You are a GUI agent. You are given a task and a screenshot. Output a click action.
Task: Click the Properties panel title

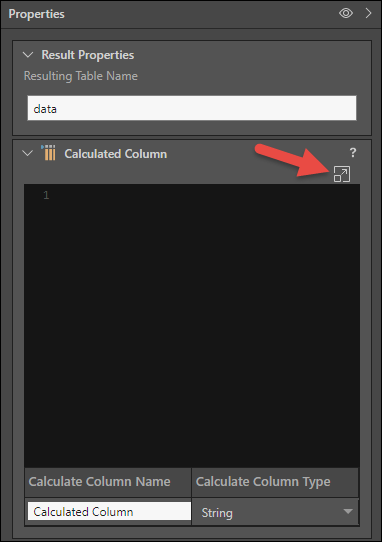pyautogui.click(x=36, y=14)
